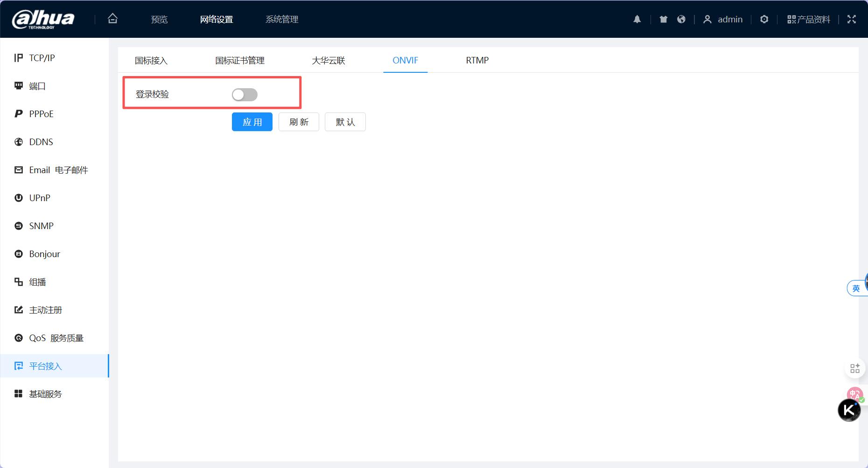The height and width of the screenshot is (468, 868).
Task: Go to 预览 in top navigation
Action: point(159,19)
